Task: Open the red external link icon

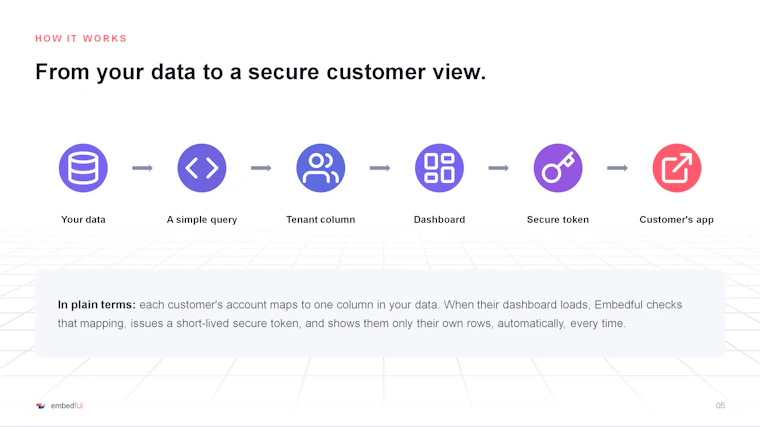Action: point(677,168)
